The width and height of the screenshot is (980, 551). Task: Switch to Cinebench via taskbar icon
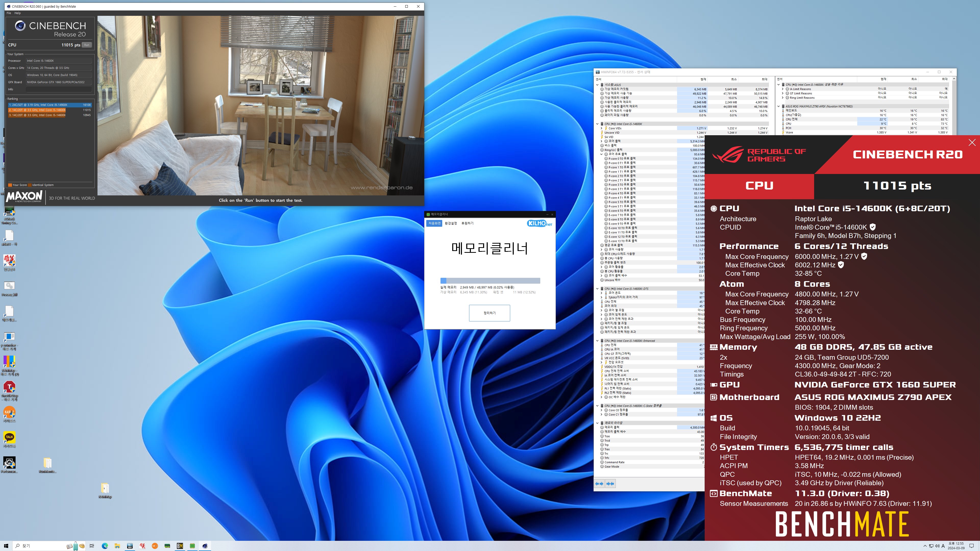point(205,546)
